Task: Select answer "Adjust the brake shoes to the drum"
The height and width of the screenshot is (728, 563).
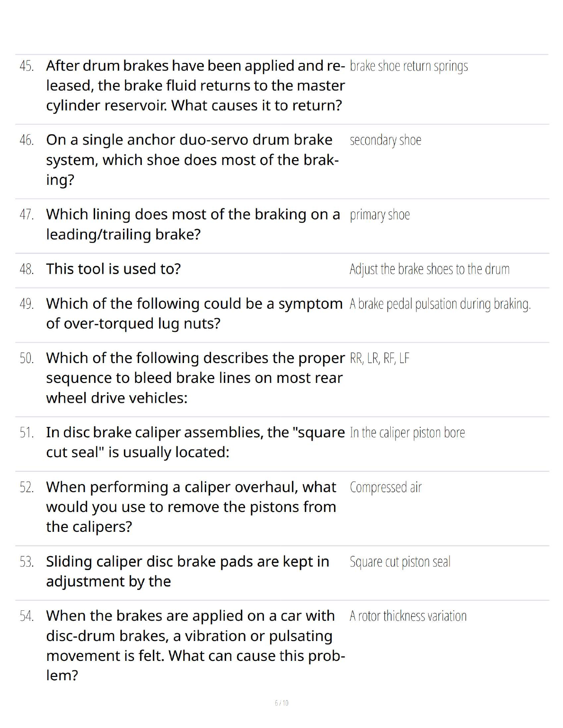Action: click(x=429, y=269)
